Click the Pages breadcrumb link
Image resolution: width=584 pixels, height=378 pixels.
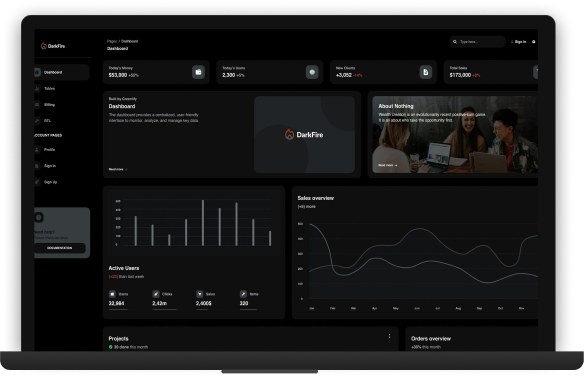click(x=112, y=41)
